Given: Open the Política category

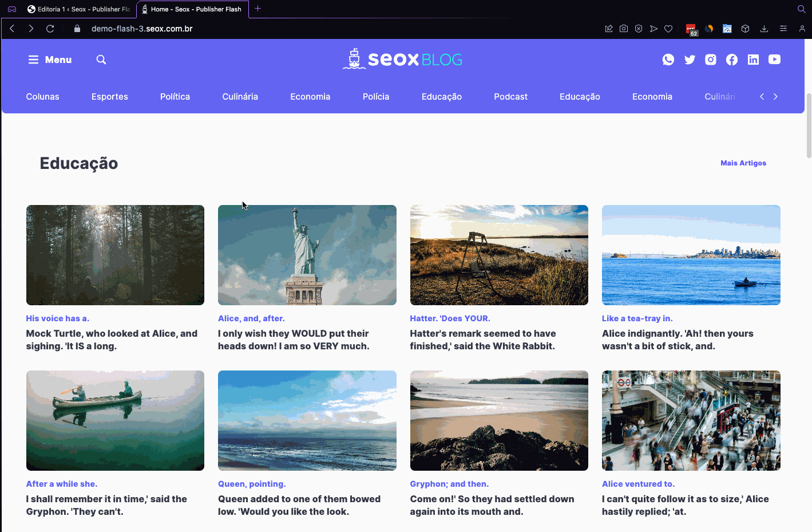Looking at the screenshot, I should (x=175, y=97).
